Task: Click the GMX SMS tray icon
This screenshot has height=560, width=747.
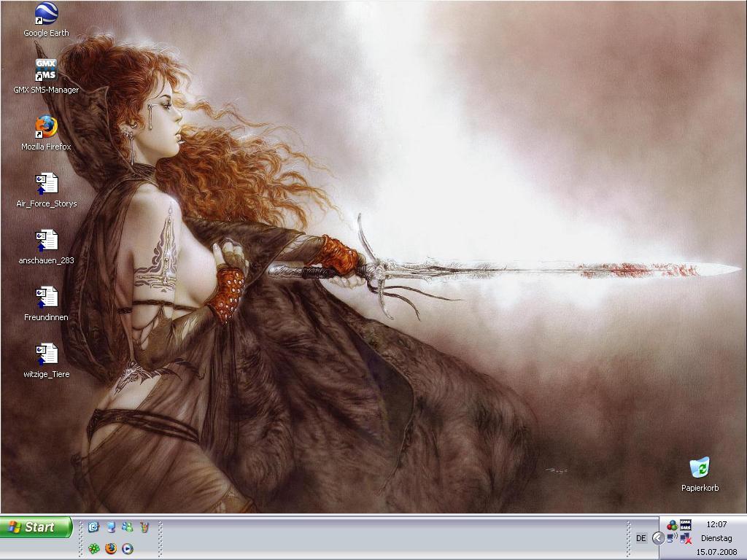Action: coord(685,525)
